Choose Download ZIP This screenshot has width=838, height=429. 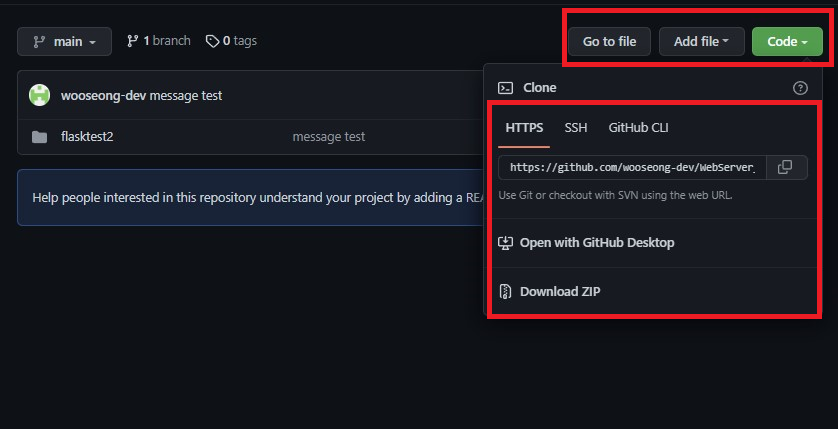click(x=560, y=292)
